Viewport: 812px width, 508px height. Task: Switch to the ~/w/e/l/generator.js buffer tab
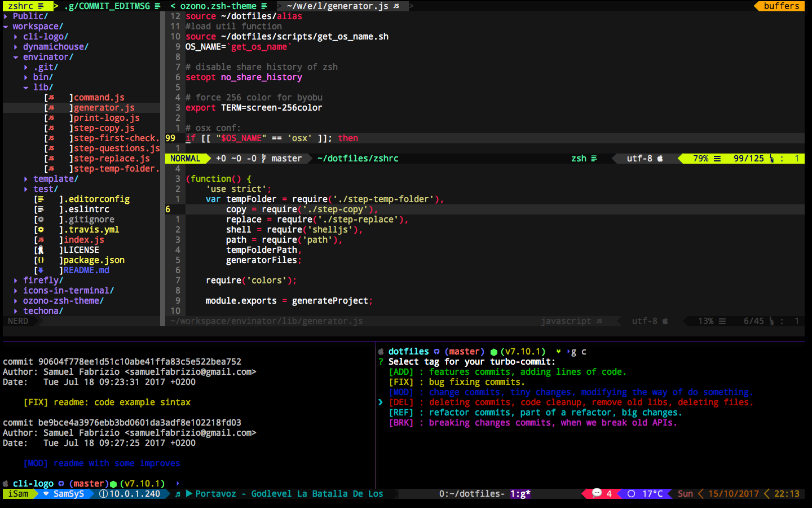tap(343, 6)
